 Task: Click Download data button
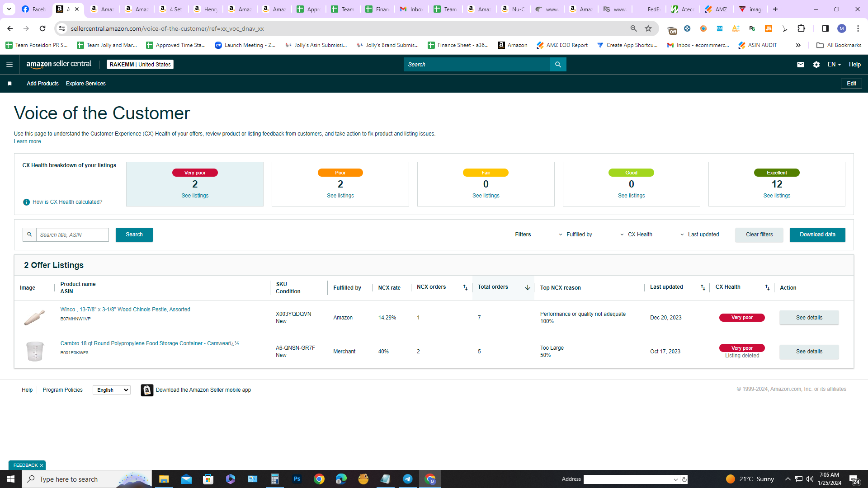(817, 235)
